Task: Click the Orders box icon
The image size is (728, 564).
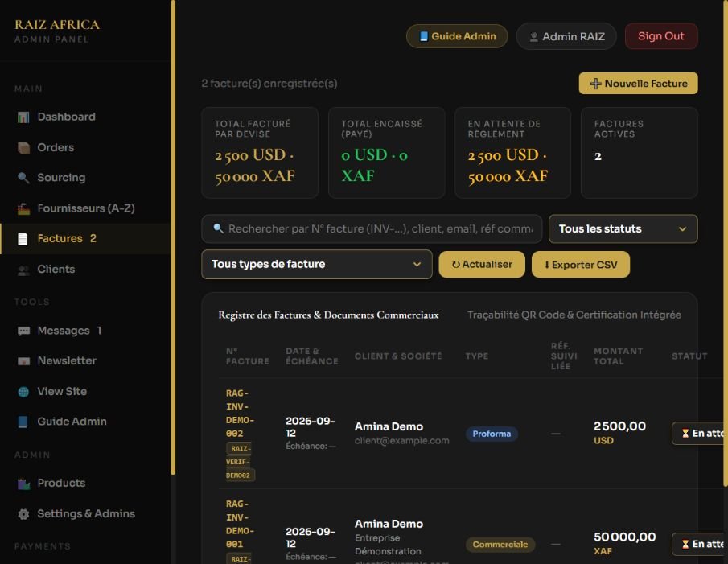Action: 23,147
